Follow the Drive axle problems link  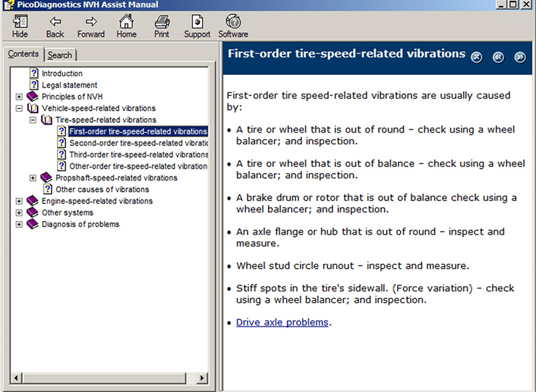tap(282, 322)
